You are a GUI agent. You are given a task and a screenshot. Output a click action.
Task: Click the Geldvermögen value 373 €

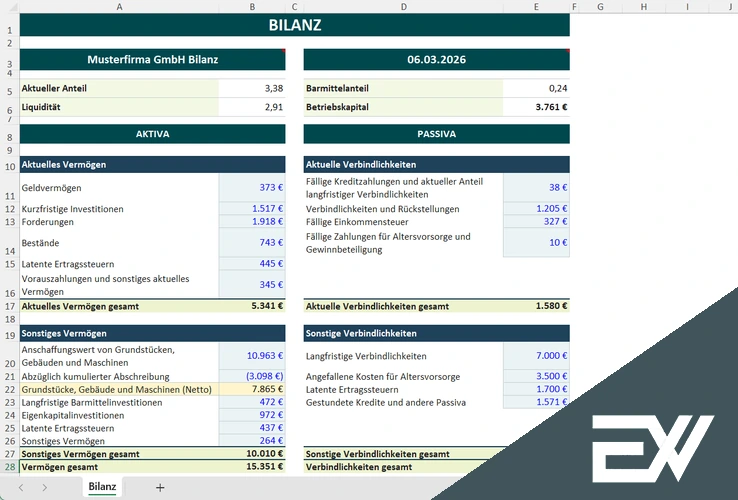click(x=251, y=188)
